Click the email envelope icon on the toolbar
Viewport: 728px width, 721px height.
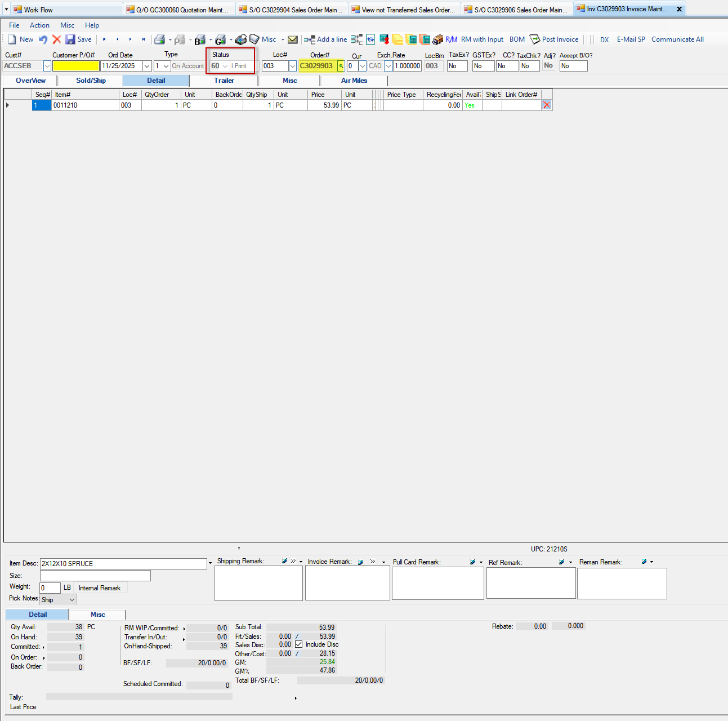(293, 39)
